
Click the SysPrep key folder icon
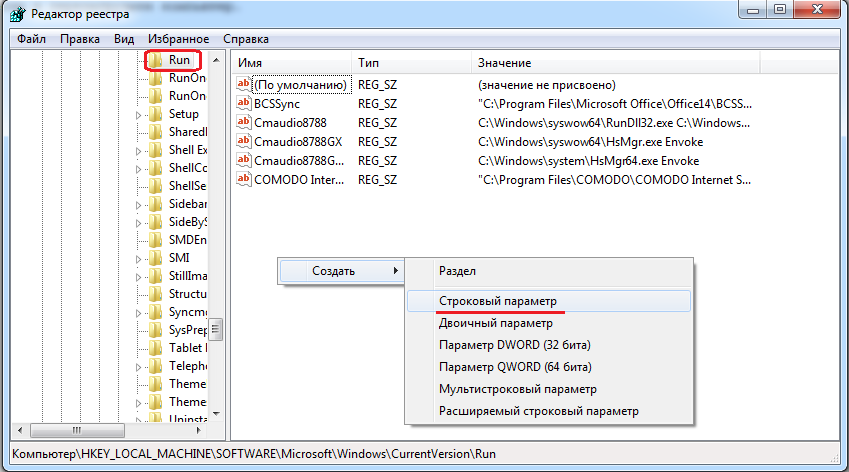[x=155, y=330]
